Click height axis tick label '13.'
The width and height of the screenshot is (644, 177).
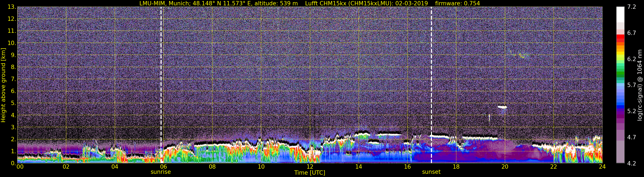point(12,7)
